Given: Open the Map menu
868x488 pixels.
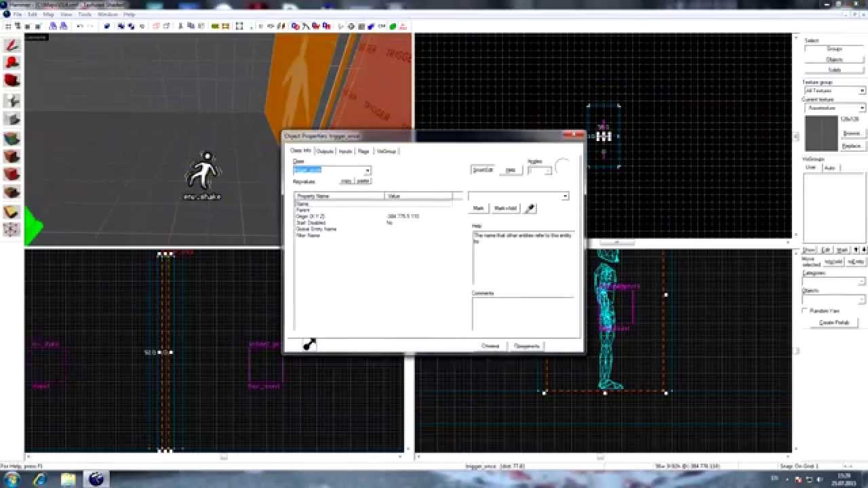Looking at the screenshot, I should pos(48,14).
